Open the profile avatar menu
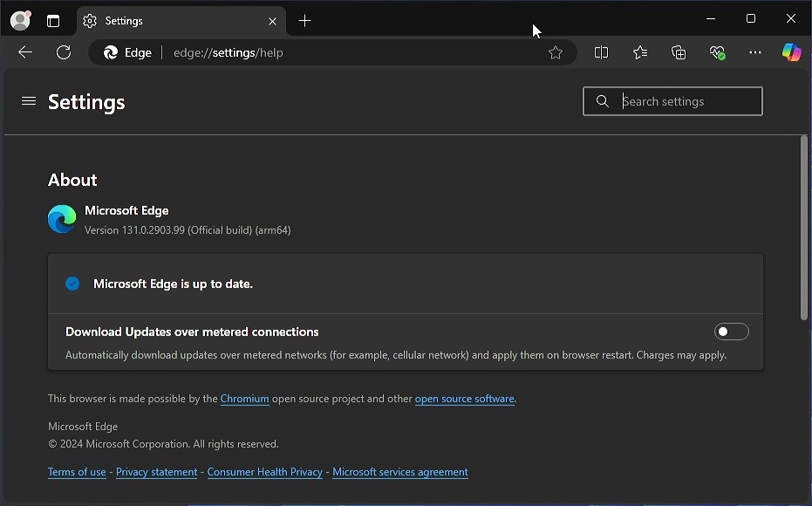 pos(19,20)
